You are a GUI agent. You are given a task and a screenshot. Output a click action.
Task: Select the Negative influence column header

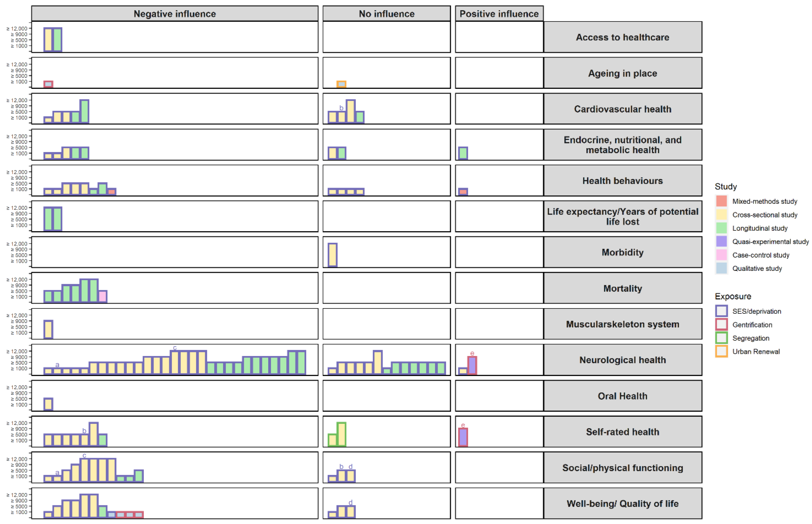(x=175, y=14)
